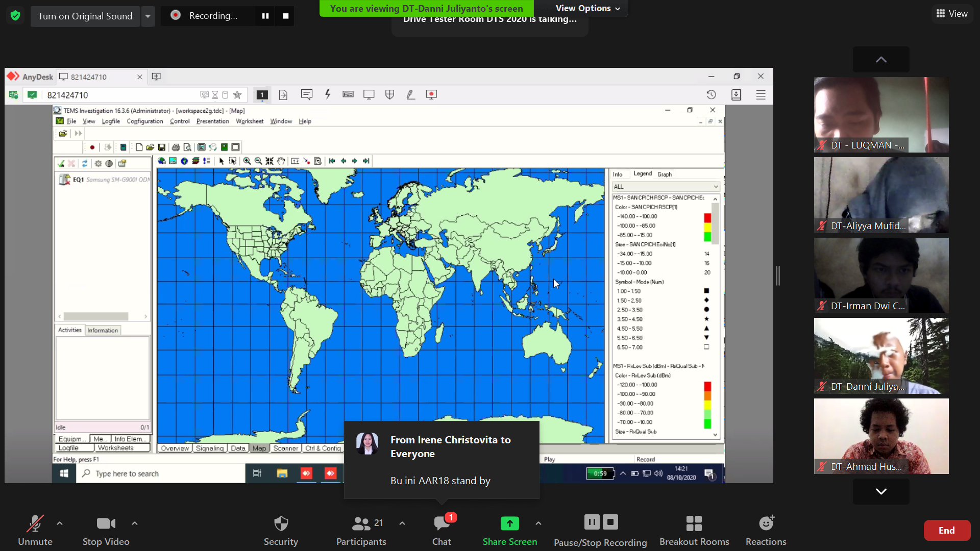
Task: Pause the Zoom recording indicator
Action: (265, 16)
